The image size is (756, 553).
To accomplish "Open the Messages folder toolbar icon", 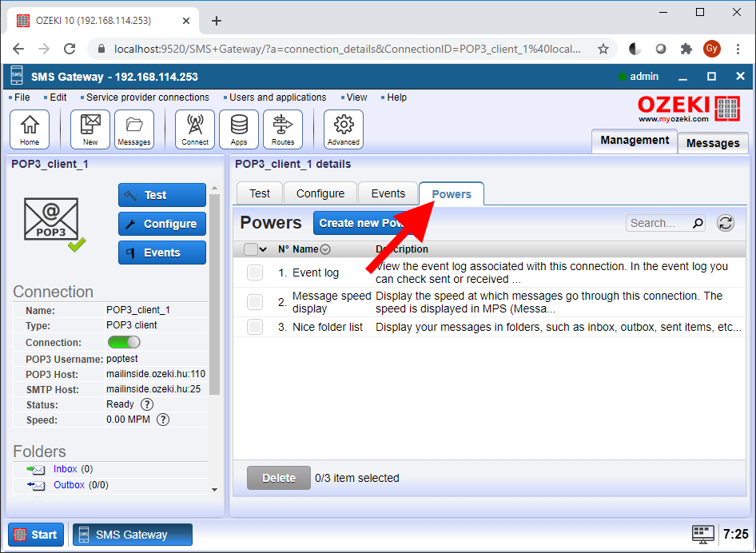I will click(x=134, y=129).
